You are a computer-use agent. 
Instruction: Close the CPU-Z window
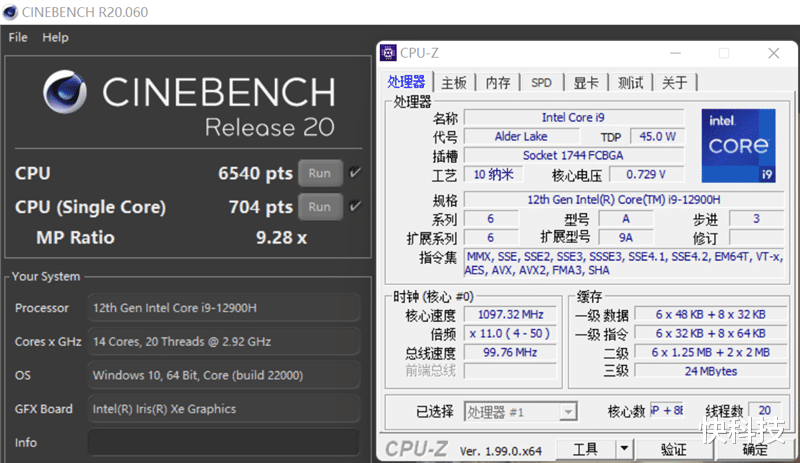click(x=773, y=53)
